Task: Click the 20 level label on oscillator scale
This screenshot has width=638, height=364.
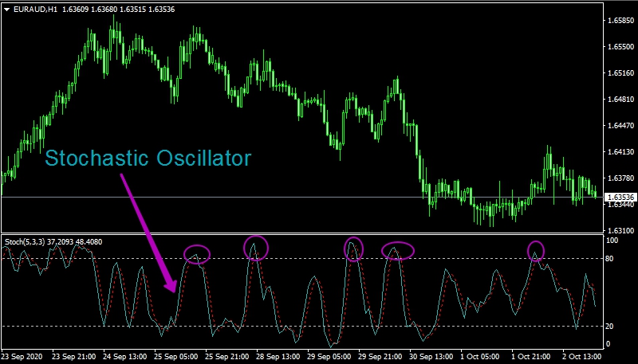Action: [x=611, y=327]
